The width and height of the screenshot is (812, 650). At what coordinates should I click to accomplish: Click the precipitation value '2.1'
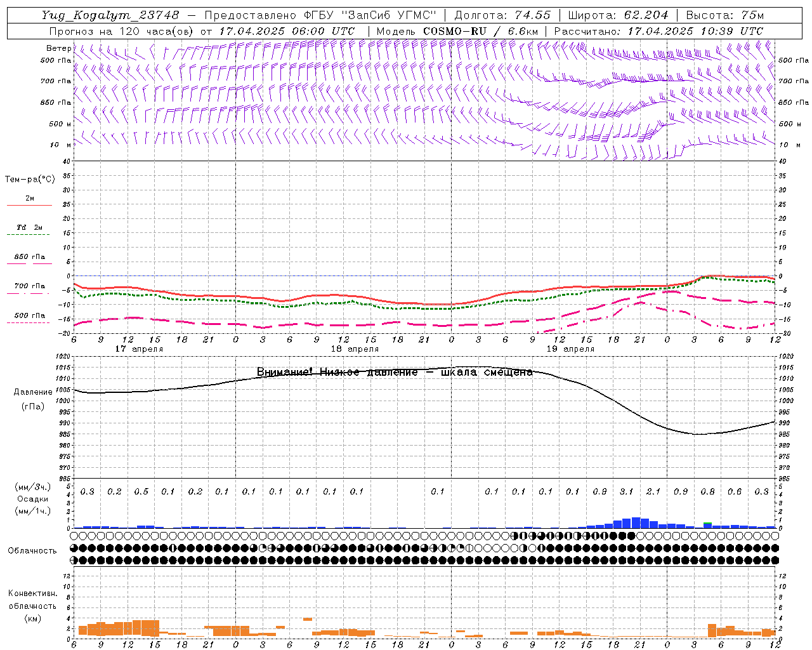pos(653,492)
